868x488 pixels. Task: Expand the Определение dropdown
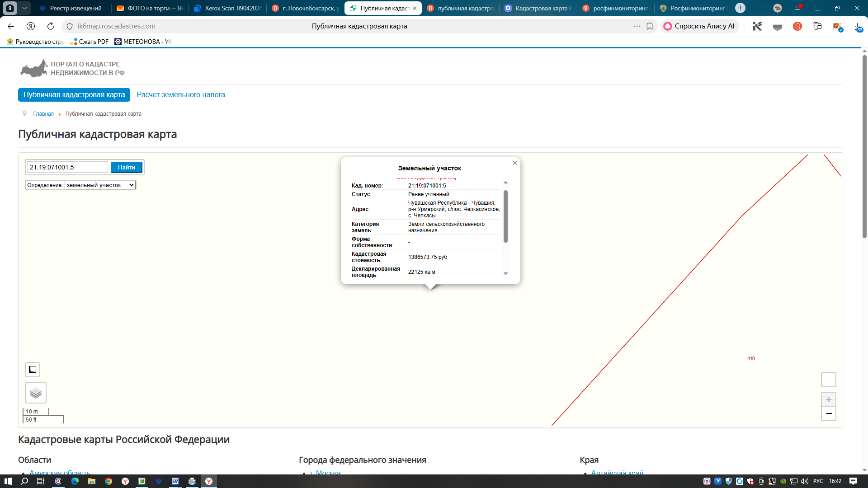100,185
